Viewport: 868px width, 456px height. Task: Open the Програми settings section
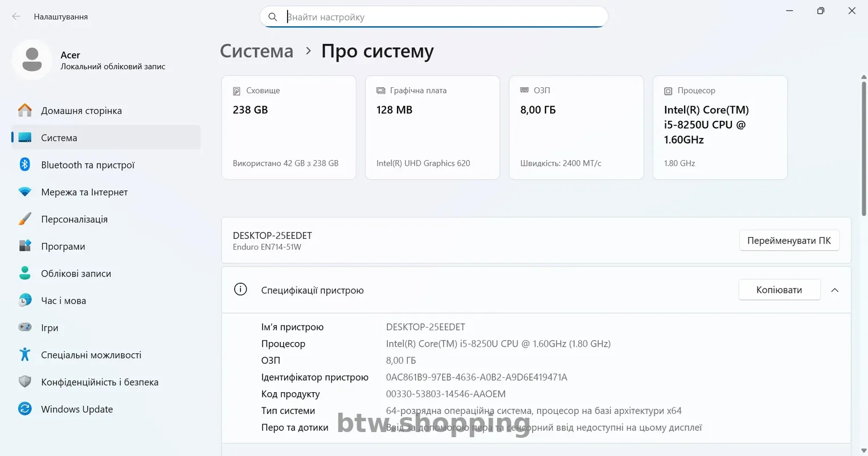pos(63,246)
